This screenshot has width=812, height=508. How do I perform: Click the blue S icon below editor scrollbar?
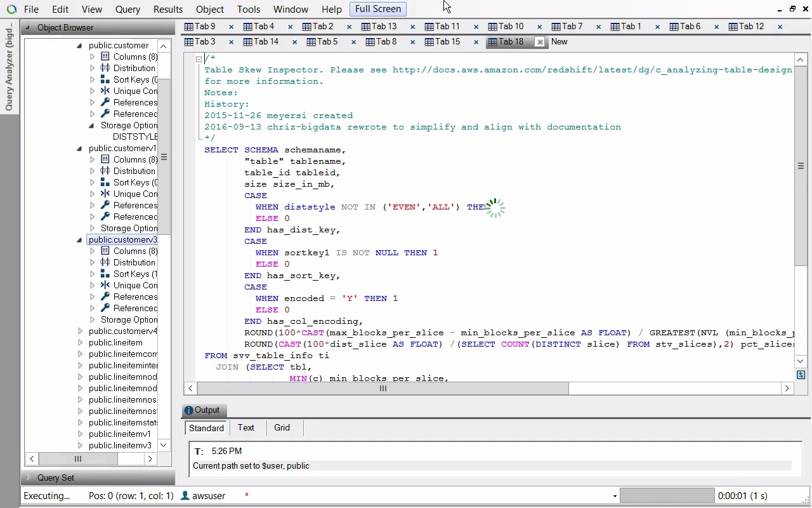tap(801, 375)
